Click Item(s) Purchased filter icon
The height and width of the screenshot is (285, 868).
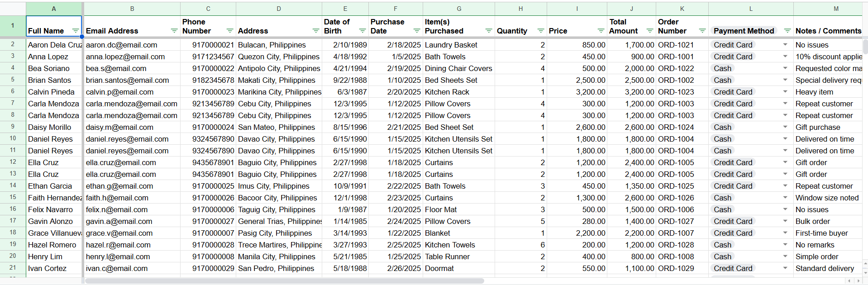click(x=489, y=31)
